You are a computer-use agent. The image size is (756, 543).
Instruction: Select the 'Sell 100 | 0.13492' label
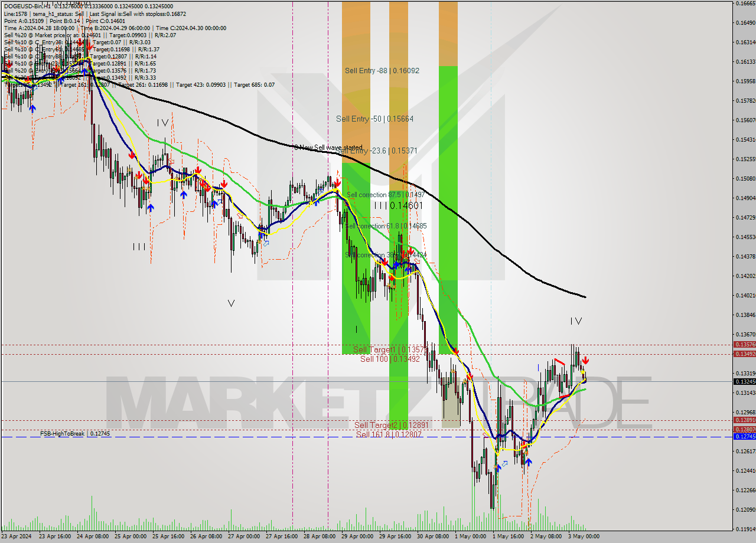[390, 358]
